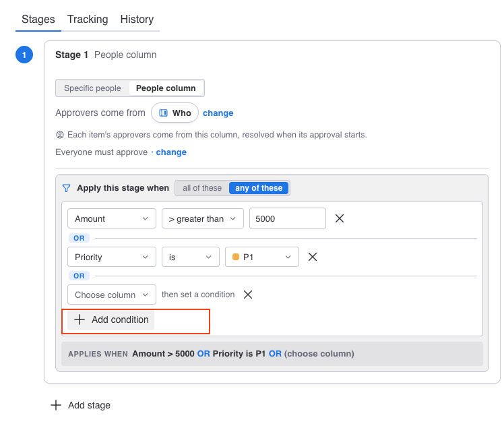This screenshot has height=430, width=504.
Task: Remove the Amount condition row
Action: pos(340,218)
